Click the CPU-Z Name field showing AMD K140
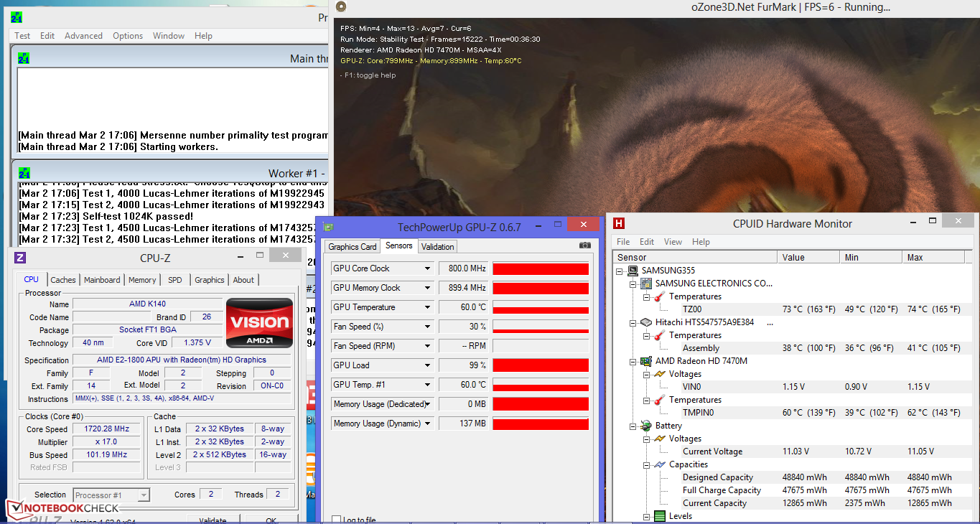980x524 pixels. (147, 304)
